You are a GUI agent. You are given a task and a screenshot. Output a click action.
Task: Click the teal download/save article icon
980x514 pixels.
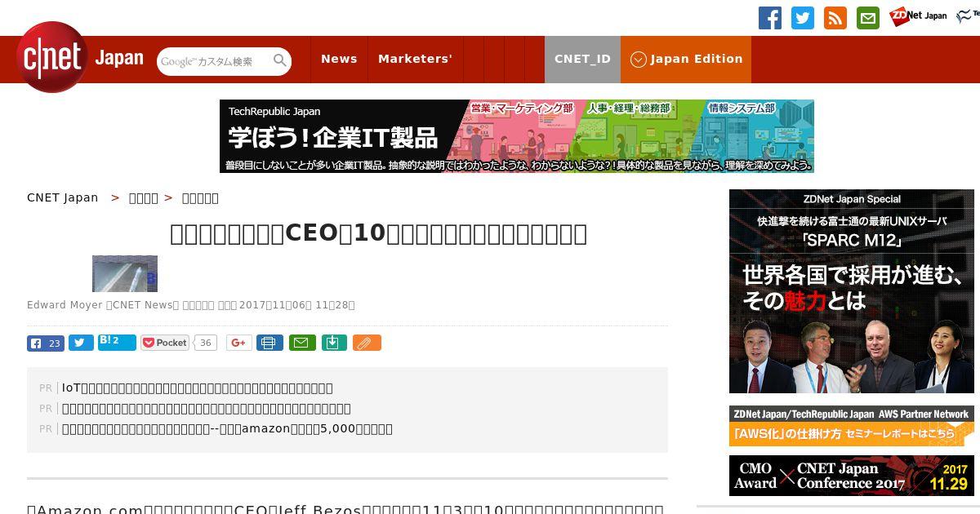tap(332, 343)
